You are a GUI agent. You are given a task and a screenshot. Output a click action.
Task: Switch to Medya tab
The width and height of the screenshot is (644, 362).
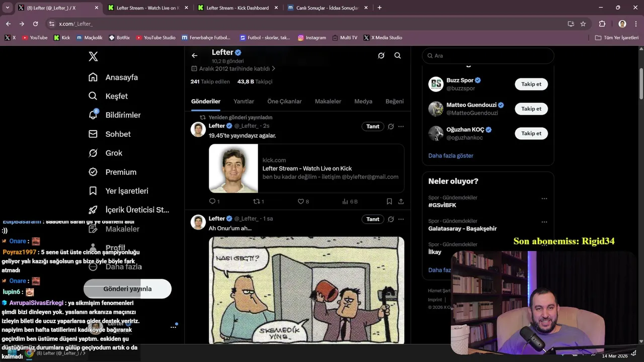tap(363, 102)
